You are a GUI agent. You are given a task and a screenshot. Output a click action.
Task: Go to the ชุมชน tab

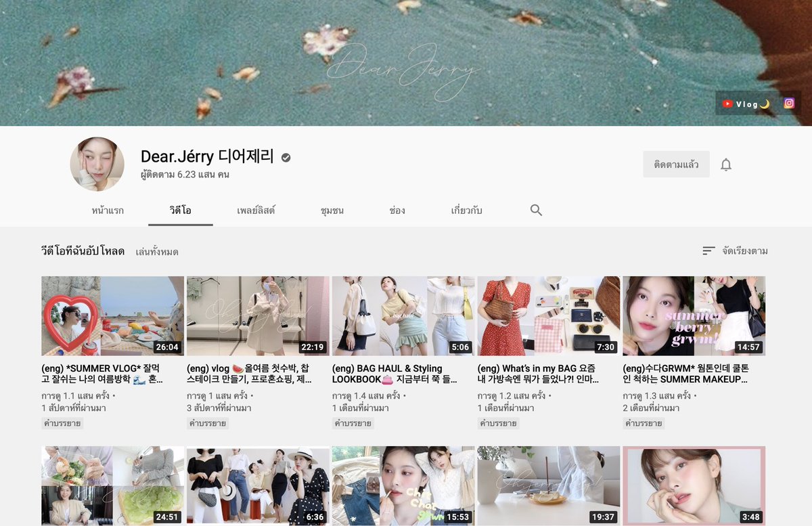[332, 211]
